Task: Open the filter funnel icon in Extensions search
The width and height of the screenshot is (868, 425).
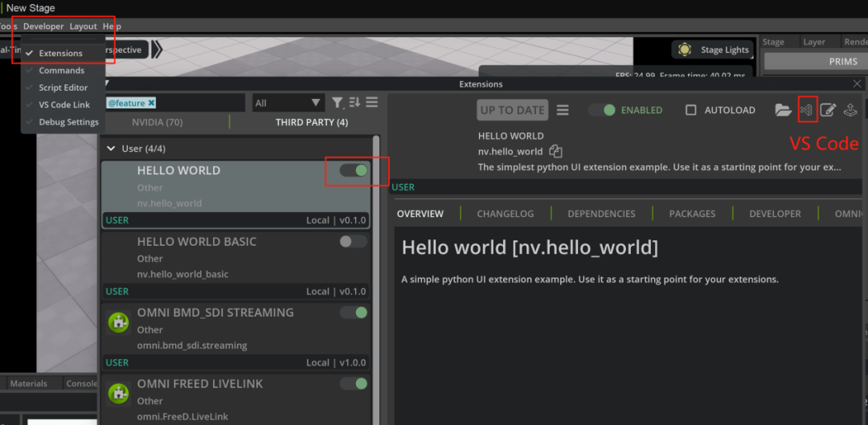Action: click(337, 102)
